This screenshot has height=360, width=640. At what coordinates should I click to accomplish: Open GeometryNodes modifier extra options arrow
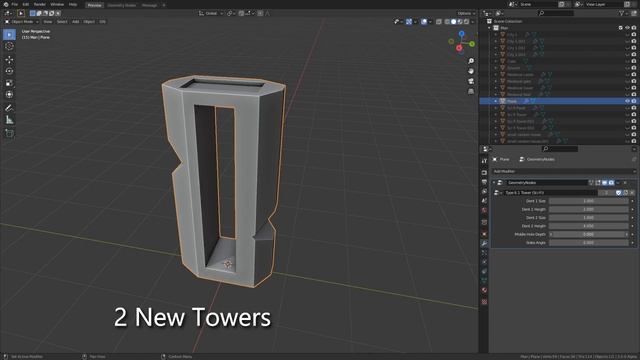[x=618, y=183]
